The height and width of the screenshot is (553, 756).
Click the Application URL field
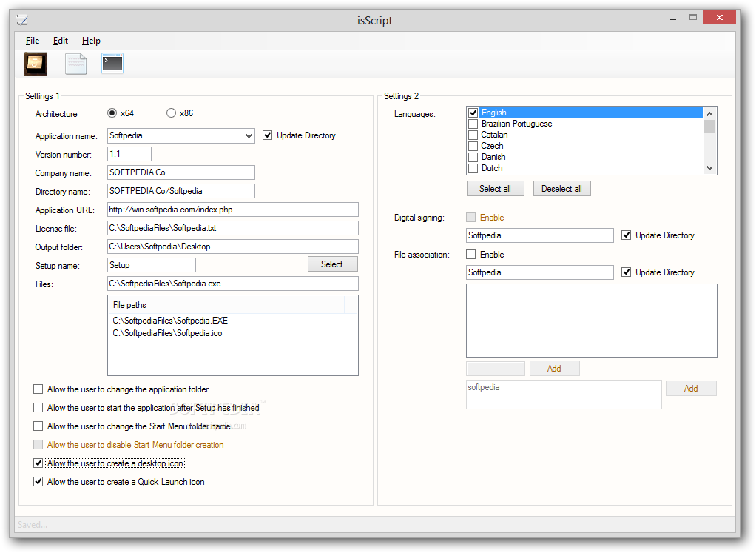point(233,210)
